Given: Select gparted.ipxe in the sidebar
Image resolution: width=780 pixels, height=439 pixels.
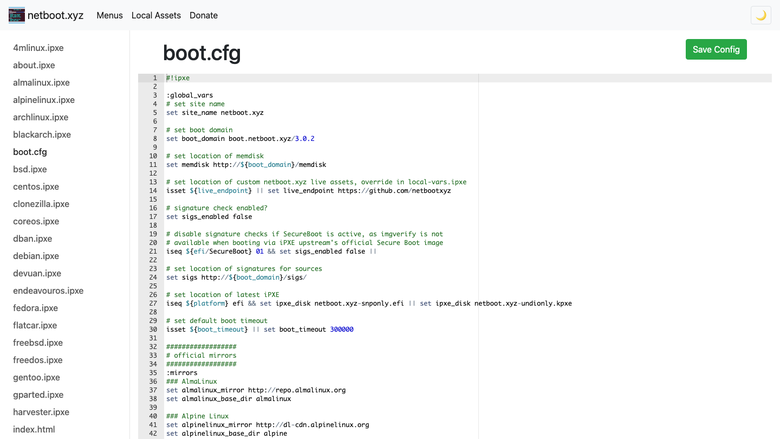Looking at the screenshot, I should coord(38,395).
